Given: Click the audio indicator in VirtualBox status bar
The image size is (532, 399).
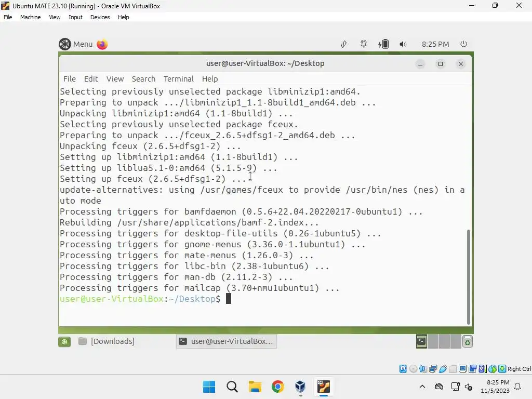Looking at the screenshot, I should click(x=423, y=369).
